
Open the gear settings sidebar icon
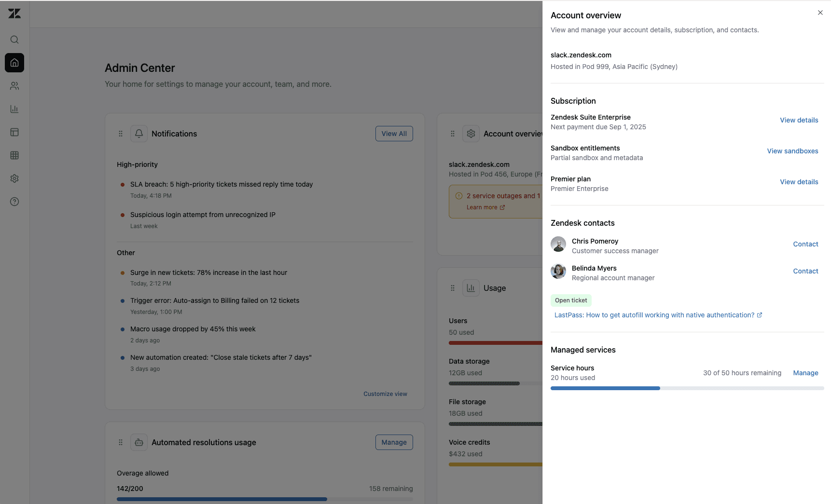[x=14, y=178]
